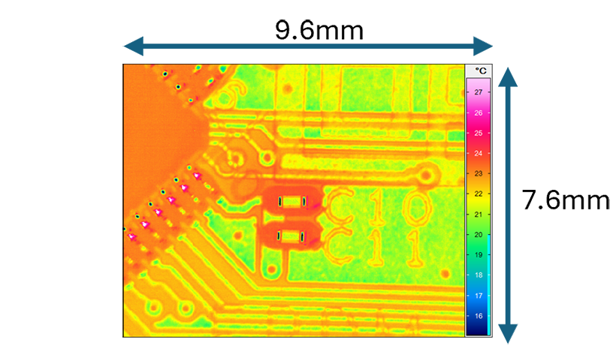616x364 pixels.
Task: Select the capacitor component beside C11
Action: (291, 236)
